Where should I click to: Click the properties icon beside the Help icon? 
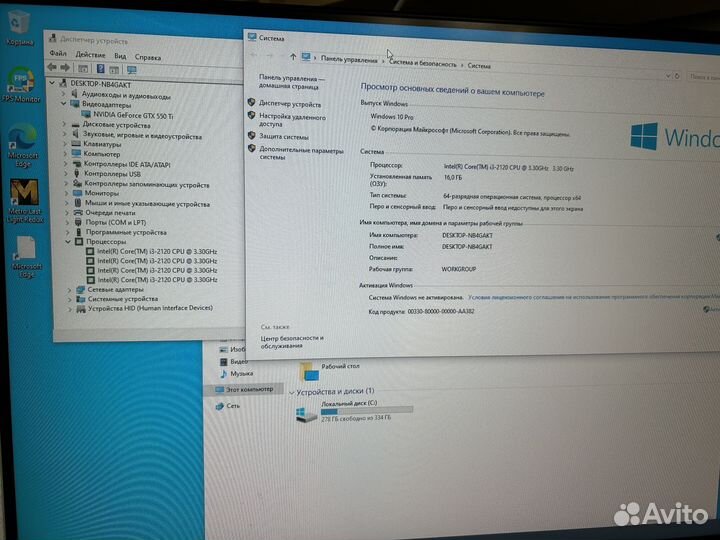click(x=114, y=69)
